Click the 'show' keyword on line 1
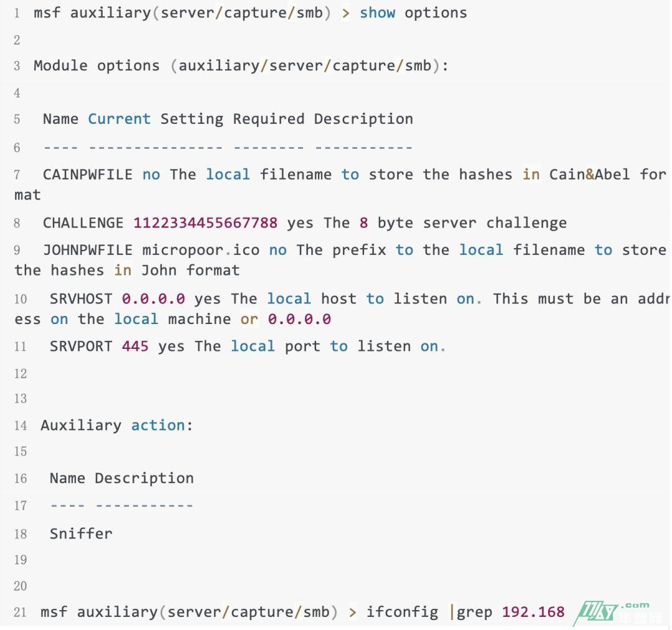Viewport: 672px width, 630px height. coord(377,12)
